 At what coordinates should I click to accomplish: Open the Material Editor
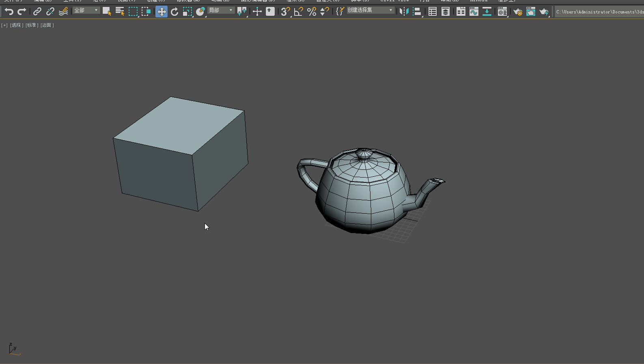tap(502, 12)
